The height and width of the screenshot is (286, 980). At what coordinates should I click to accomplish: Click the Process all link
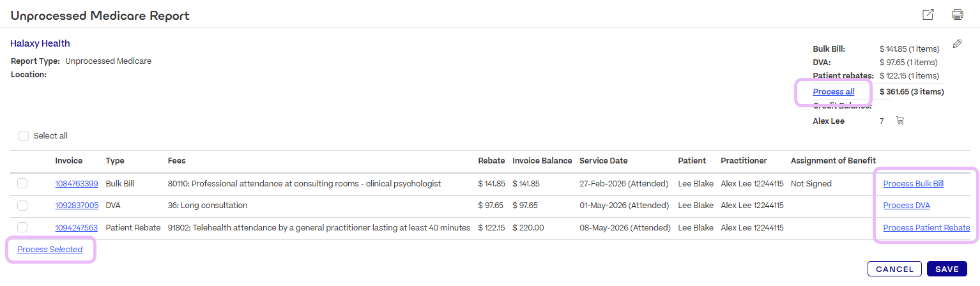(833, 92)
